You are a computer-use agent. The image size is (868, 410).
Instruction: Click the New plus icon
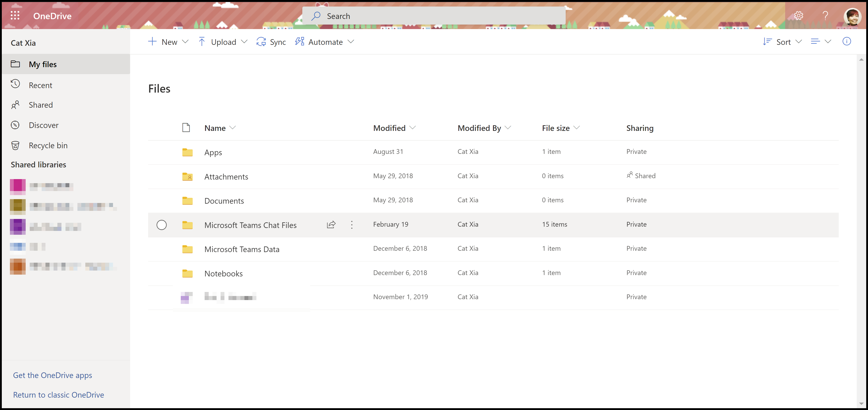coord(152,41)
